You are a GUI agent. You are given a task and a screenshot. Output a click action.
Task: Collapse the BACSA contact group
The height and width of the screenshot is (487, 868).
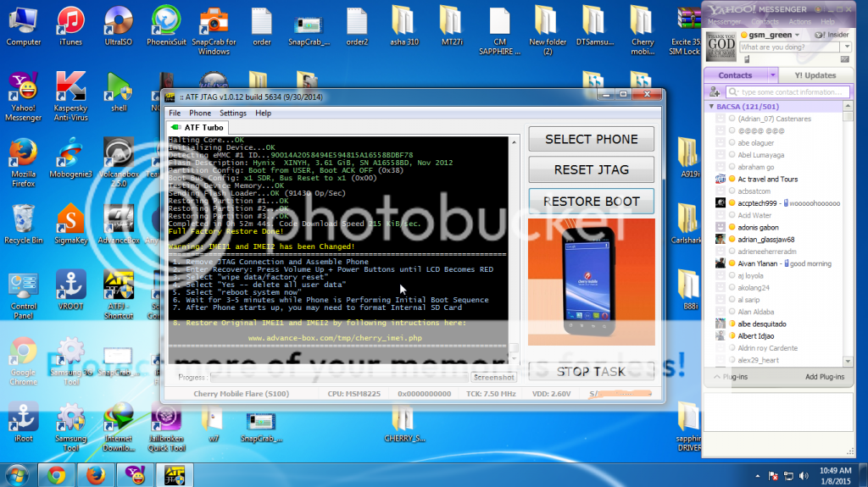click(x=710, y=108)
